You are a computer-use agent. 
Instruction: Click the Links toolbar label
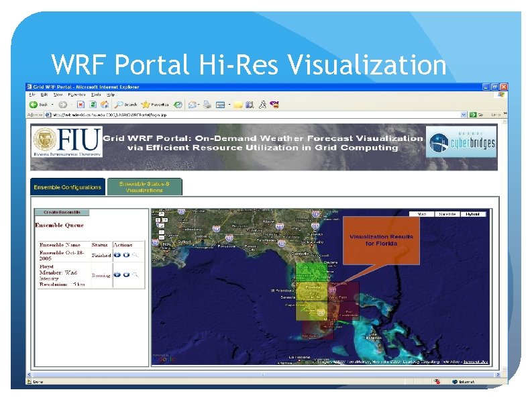[x=496, y=115]
